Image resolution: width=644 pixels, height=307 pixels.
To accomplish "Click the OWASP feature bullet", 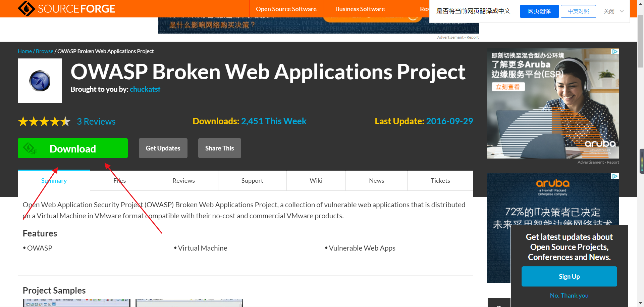I will coord(40,248).
